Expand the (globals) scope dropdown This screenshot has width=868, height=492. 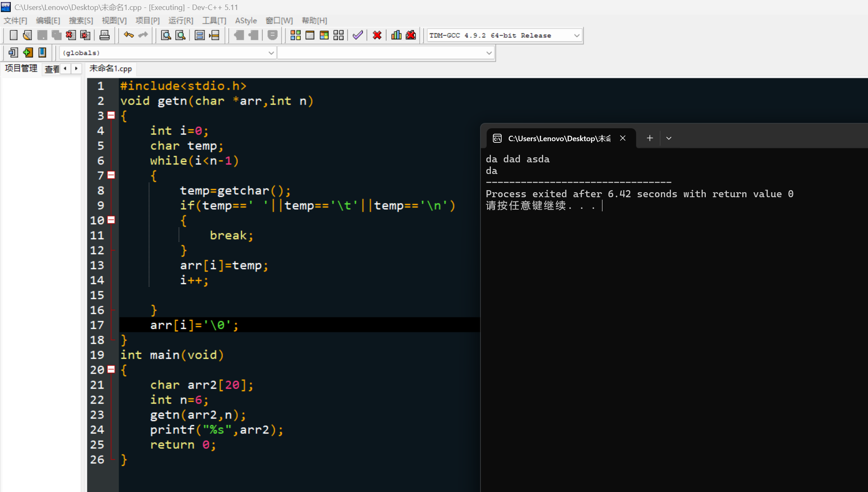pyautogui.click(x=271, y=53)
